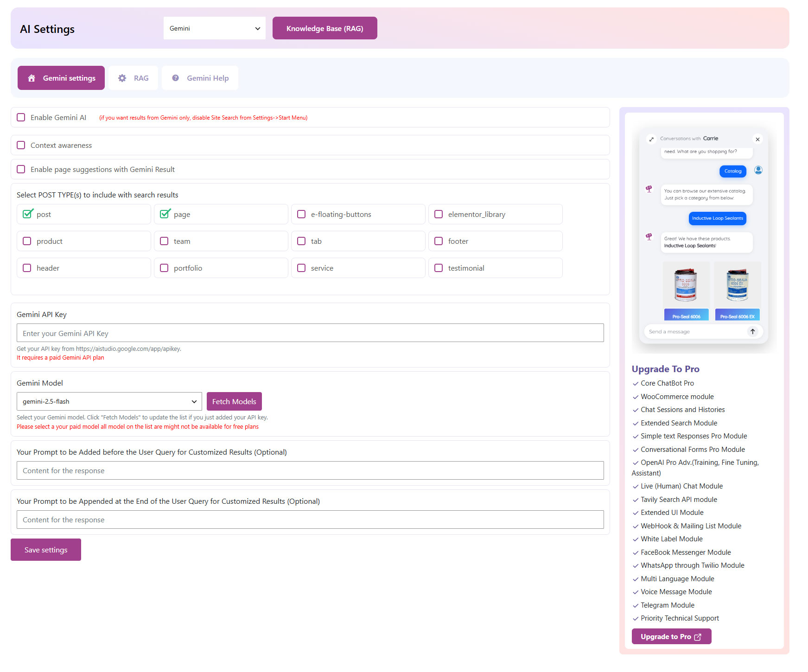Click the aistudio.google.com API key hint text
Image resolution: width=808 pixels, height=672 pixels.
(x=99, y=349)
